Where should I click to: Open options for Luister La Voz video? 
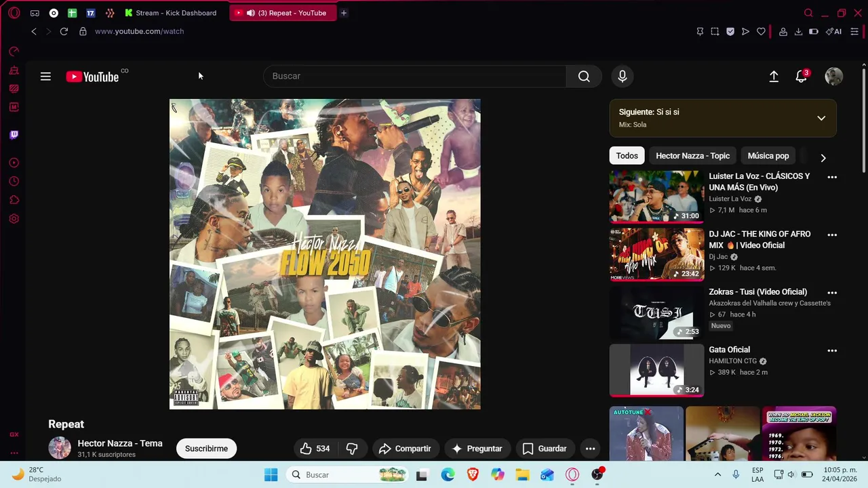pyautogui.click(x=832, y=177)
